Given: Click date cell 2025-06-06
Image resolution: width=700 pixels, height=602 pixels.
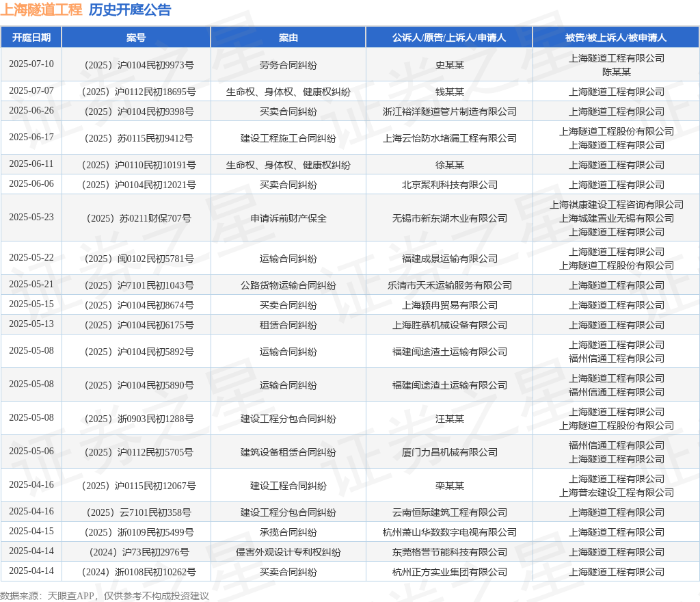Looking at the screenshot, I should click(31, 183).
